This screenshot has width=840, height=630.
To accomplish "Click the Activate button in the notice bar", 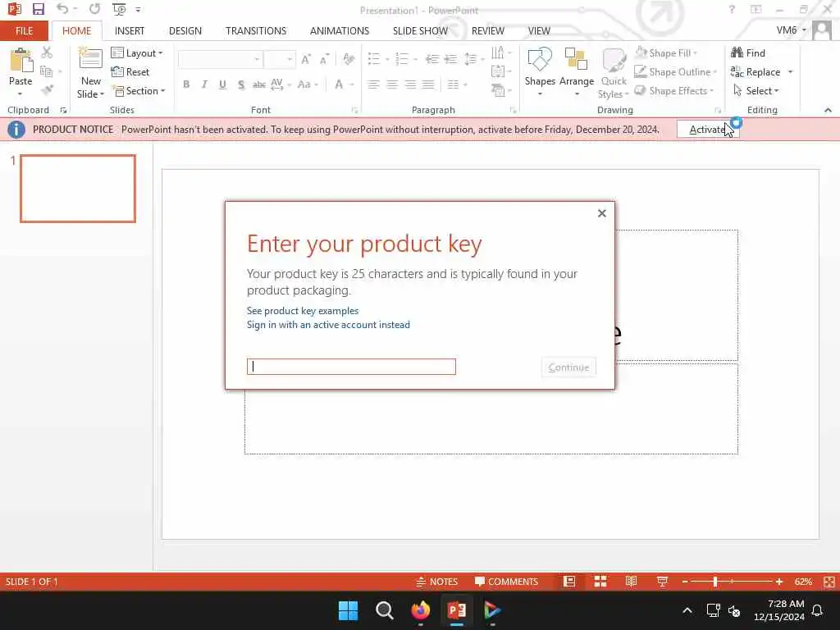I will (708, 129).
